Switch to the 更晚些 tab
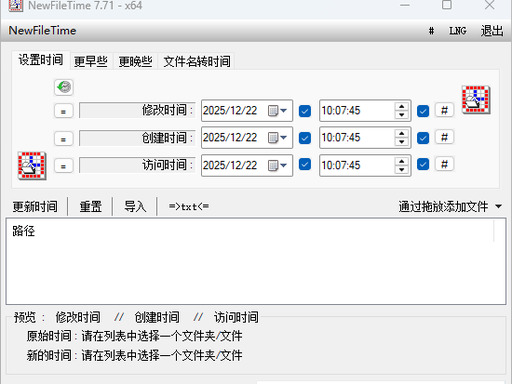Image resolution: width=512 pixels, height=384 pixels. [x=135, y=62]
